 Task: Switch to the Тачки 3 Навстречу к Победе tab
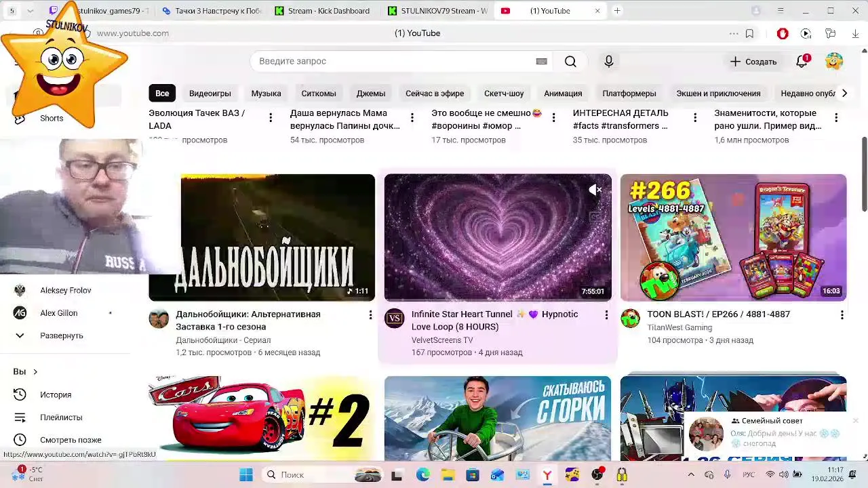click(x=211, y=11)
